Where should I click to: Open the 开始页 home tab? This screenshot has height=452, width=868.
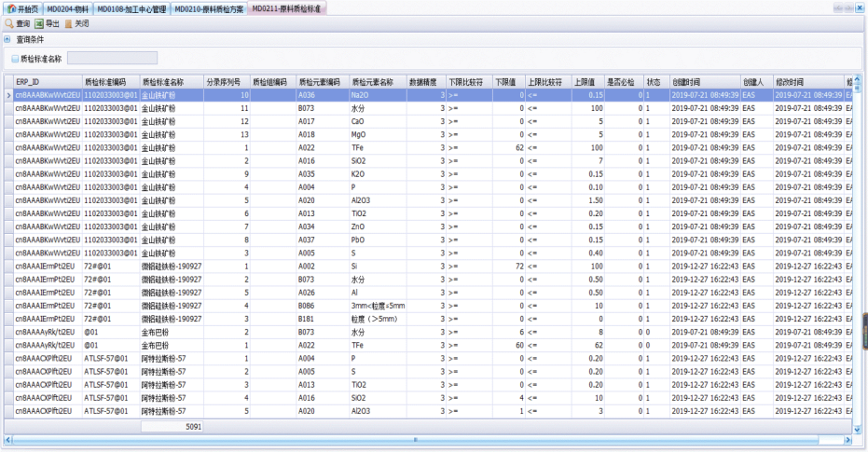tap(22, 8)
